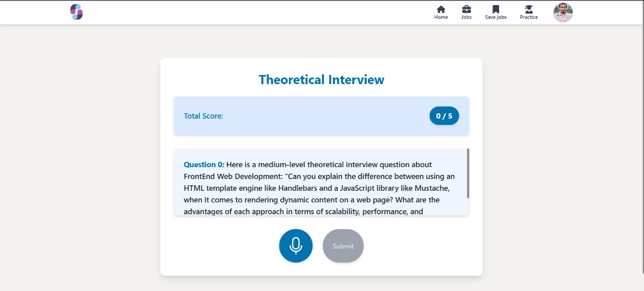Select the Jobs label in navigation

466,17
